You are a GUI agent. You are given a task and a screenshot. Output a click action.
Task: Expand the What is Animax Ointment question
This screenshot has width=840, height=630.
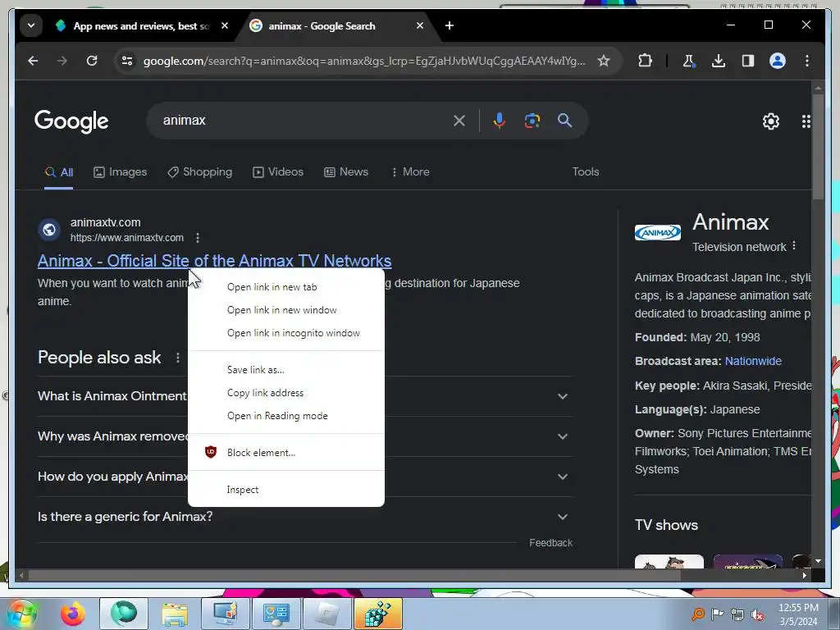pyautogui.click(x=563, y=396)
